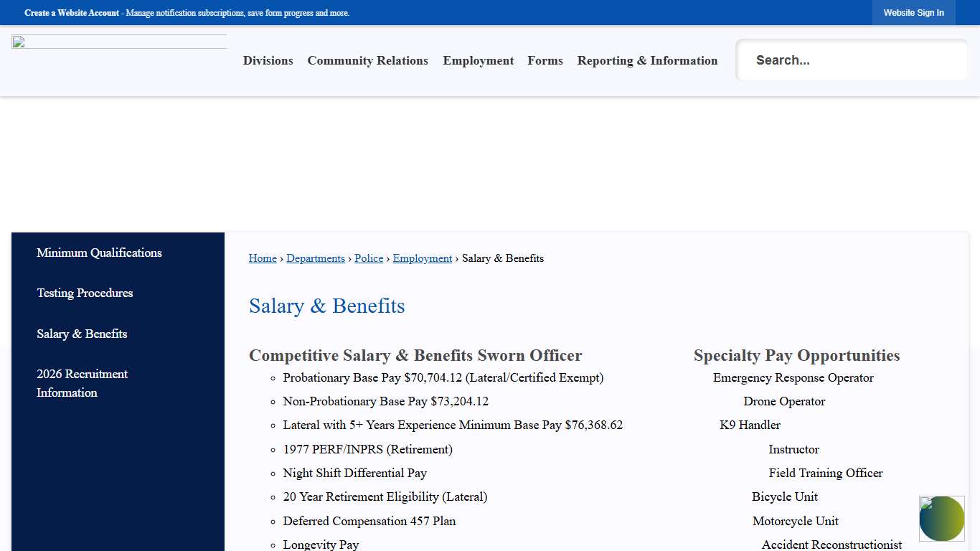The image size is (980, 551).
Task: Select Salary & Benefits sidebar item
Action: tap(82, 334)
